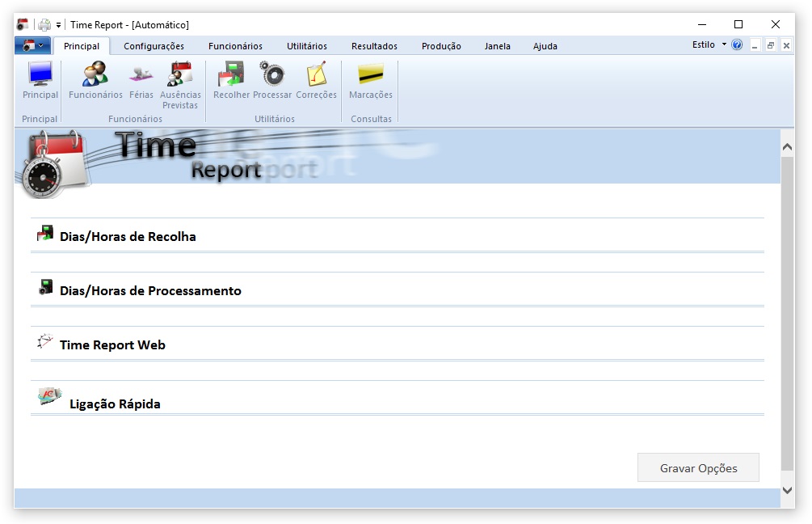Screen dimensions: 812x524
Task: Launch the Recolher tool
Action: pyautogui.click(x=231, y=80)
